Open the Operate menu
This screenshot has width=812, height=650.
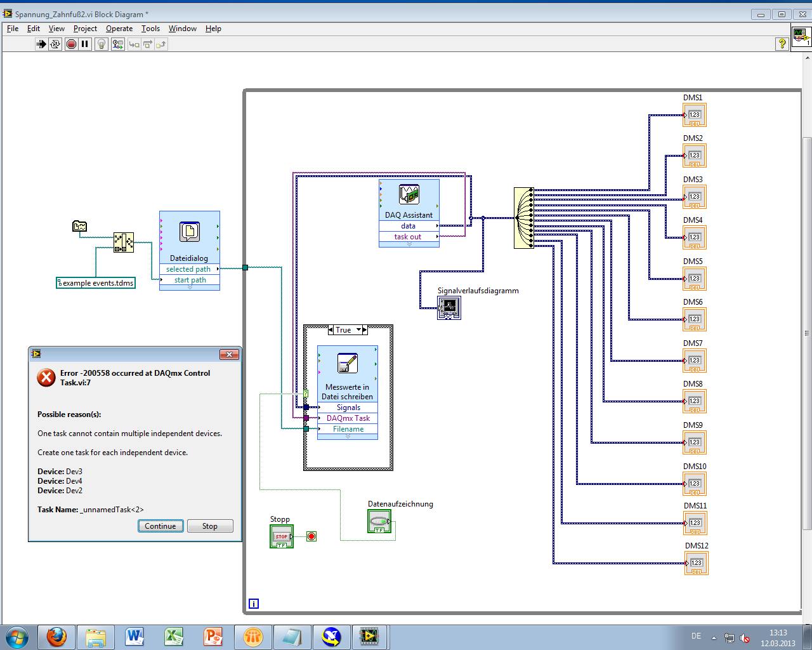click(119, 29)
